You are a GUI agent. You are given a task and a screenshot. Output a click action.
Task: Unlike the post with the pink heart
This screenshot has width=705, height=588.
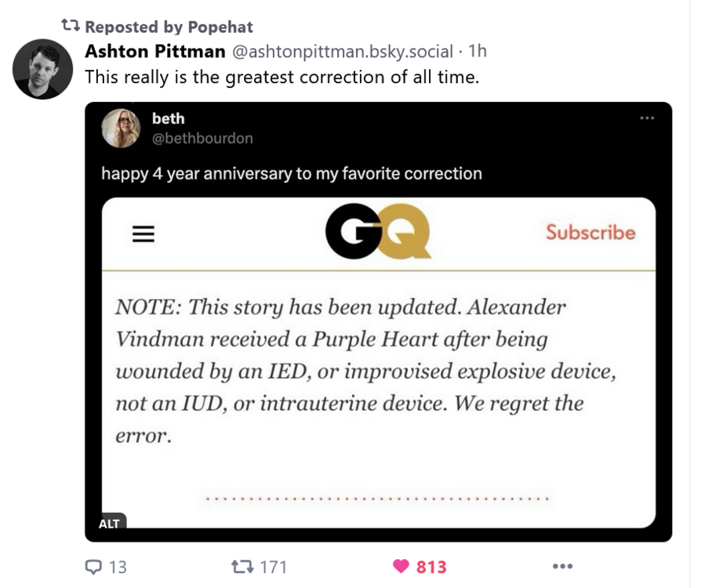(x=401, y=566)
